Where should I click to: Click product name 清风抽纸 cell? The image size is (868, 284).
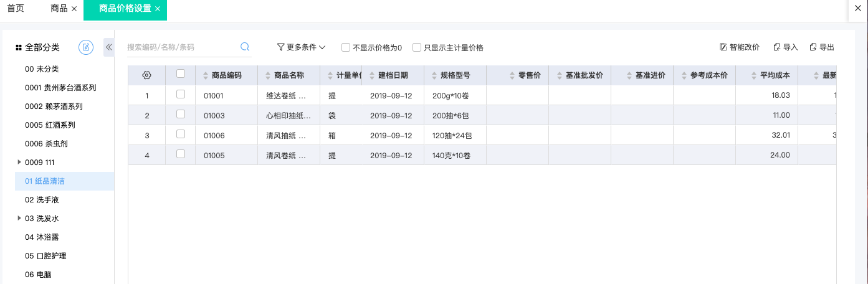[x=289, y=135]
